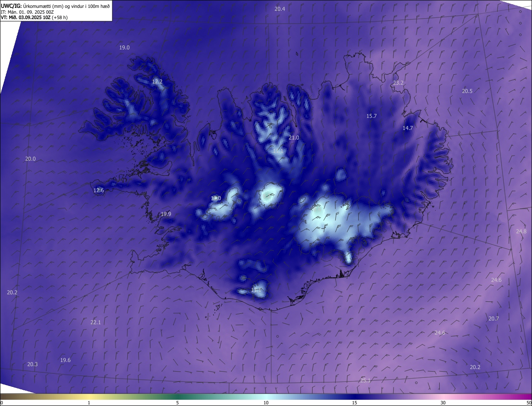
Task: Click the 24.8 value on the map
Action: click(521, 231)
